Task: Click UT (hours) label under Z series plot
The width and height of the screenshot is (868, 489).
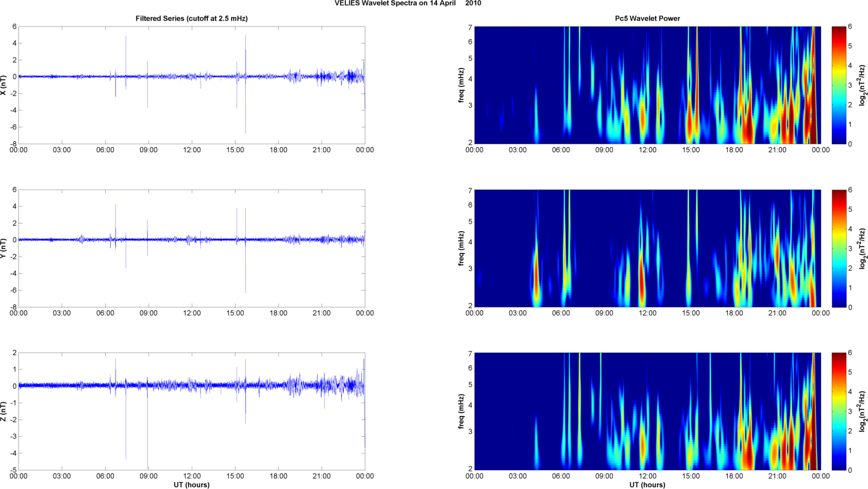Action: tap(191, 485)
